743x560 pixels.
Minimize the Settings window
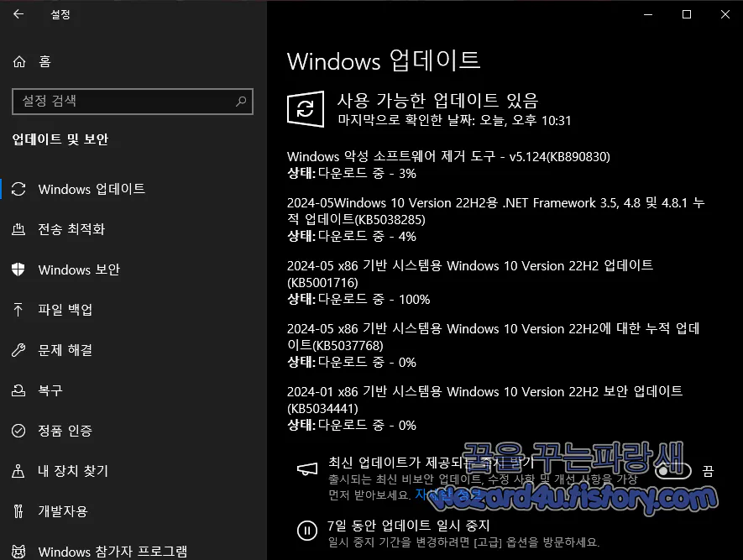click(648, 14)
